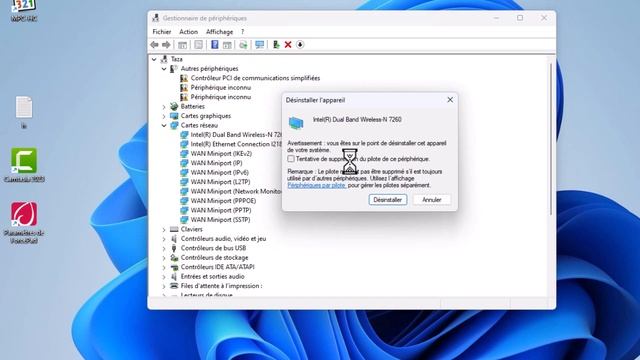640x360 pixels.
Task: Toggle the action pane toolbar icon
Action: 227,45
